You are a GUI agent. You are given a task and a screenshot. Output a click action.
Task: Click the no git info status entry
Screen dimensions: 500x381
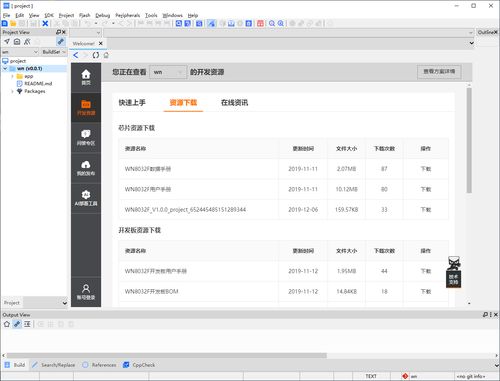point(471,376)
